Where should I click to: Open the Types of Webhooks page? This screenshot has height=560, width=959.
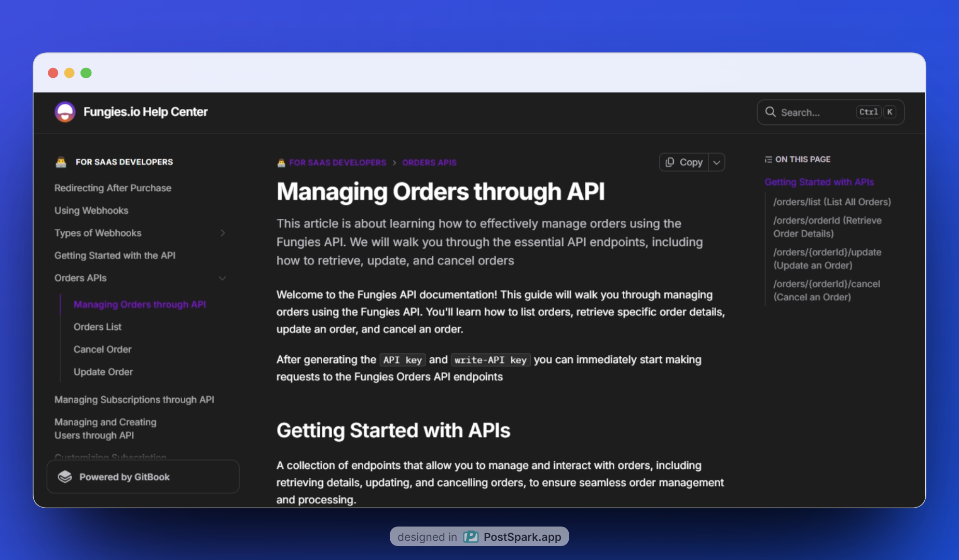coord(98,233)
